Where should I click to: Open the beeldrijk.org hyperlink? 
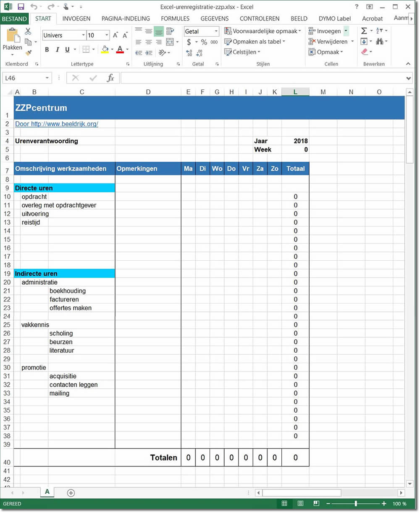tap(56, 124)
